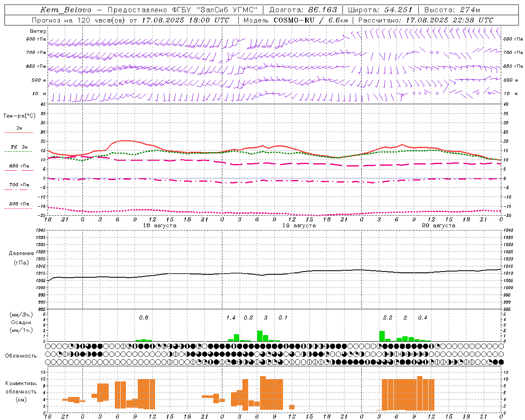Click the "500 м" wind level label on the left
Image resolution: width=525 pixels, height=420 pixels.
39,80
